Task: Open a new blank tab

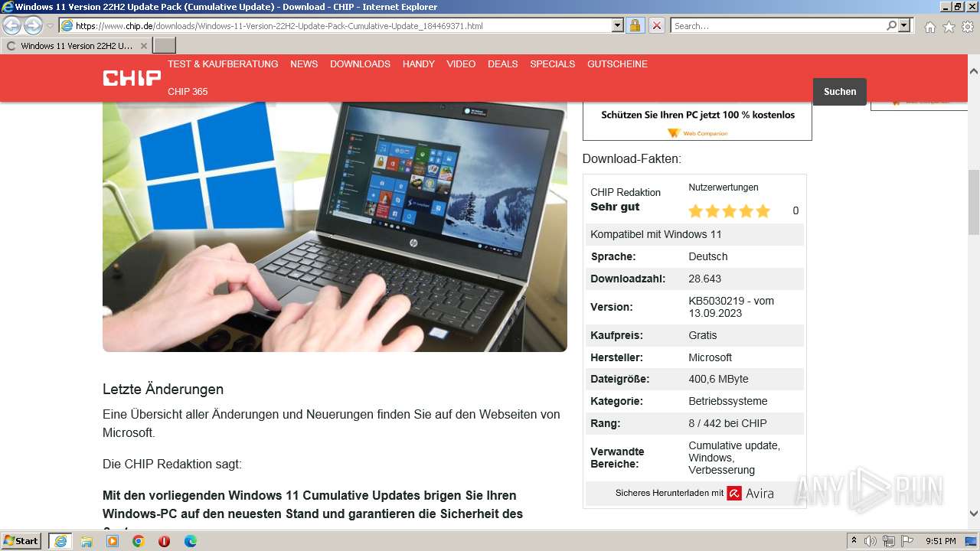Action: (x=165, y=46)
